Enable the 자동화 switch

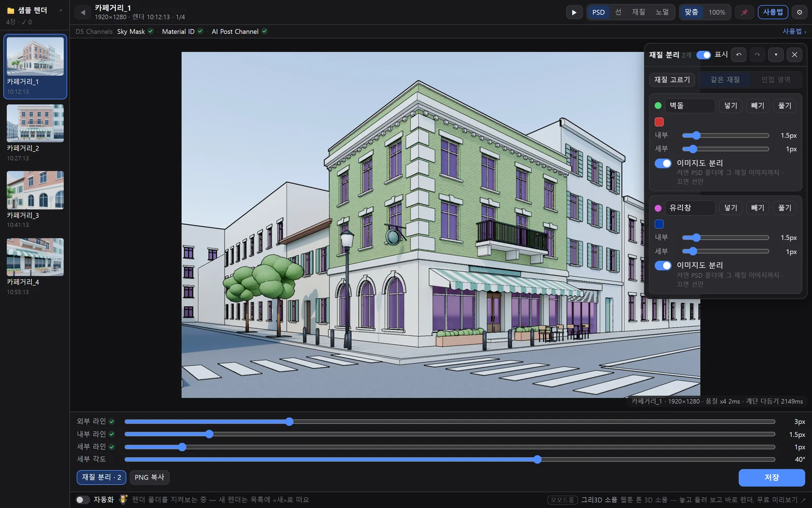coord(83,500)
